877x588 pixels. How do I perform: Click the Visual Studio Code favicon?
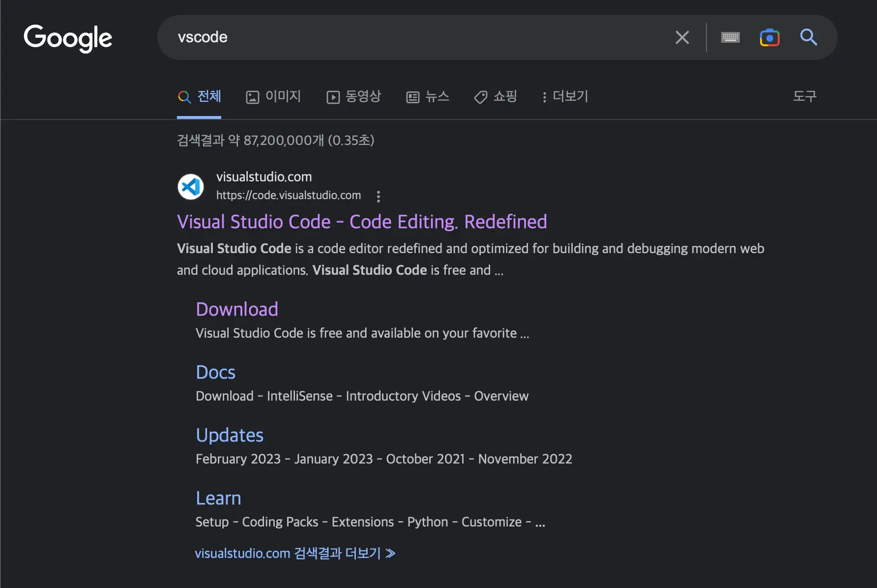tap(191, 187)
